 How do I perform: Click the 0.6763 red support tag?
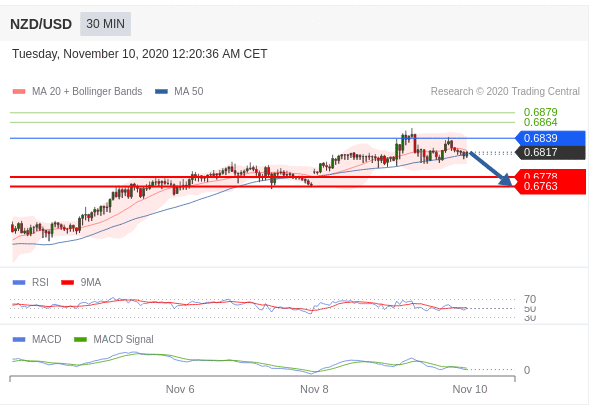click(x=550, y=186)
